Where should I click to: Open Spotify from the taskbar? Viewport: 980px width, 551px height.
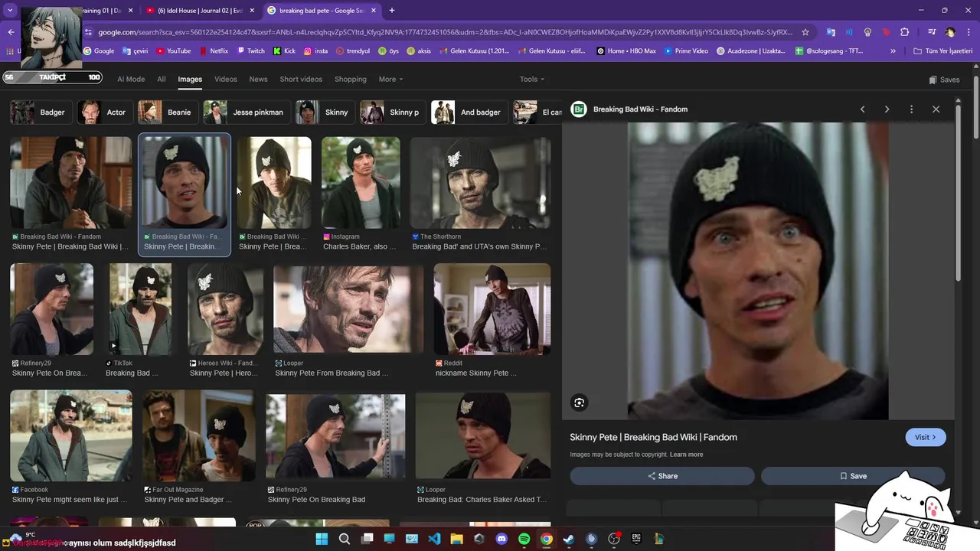(x=524, y=539)
